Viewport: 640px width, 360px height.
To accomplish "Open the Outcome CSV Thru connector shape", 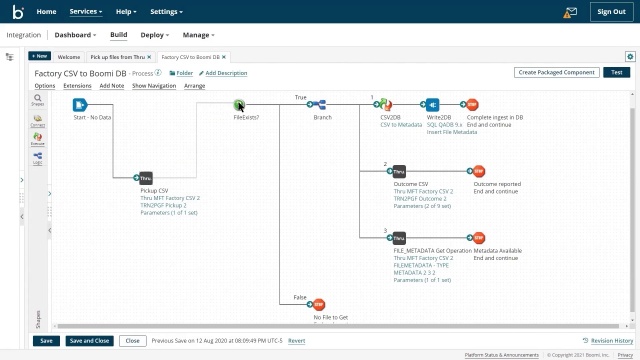I will point(399,171).
